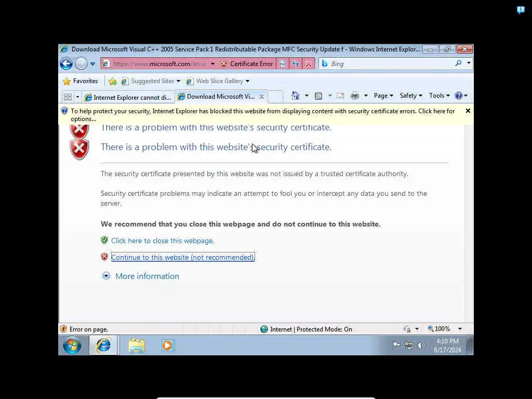The image size is (532, 399).
Task: Open the Help question mark menu
Action: click(461, 96)
